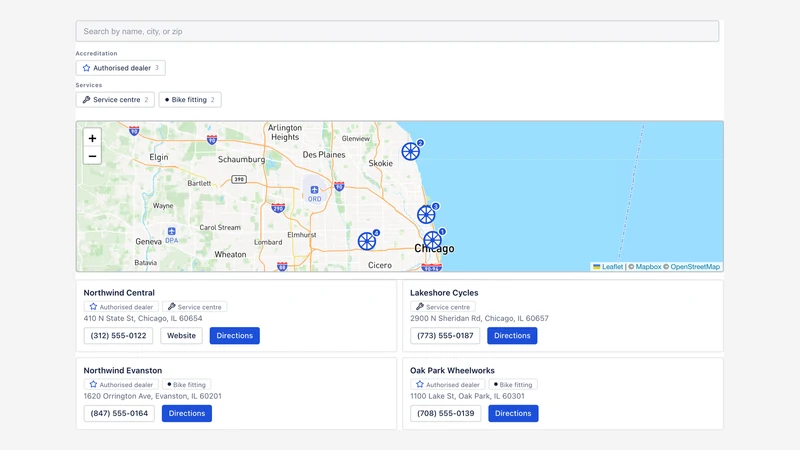Screen dimensions: 800x450
Task: Get Directions to Oak Park Wheelworks
Action: [513, 413]
